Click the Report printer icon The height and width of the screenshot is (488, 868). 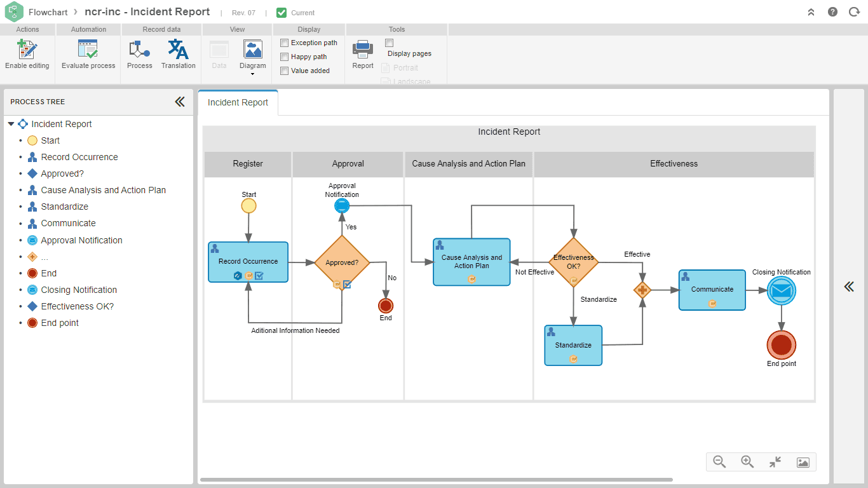[x=363, y=50]
